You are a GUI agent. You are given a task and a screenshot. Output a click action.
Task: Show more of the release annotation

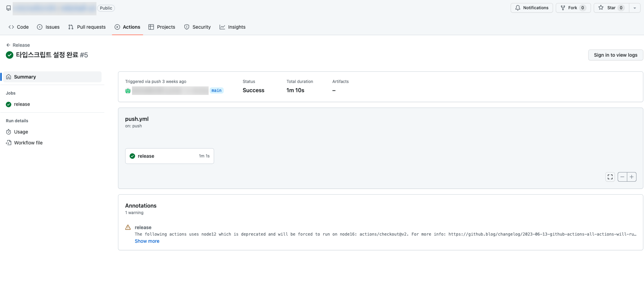point(147,241)
